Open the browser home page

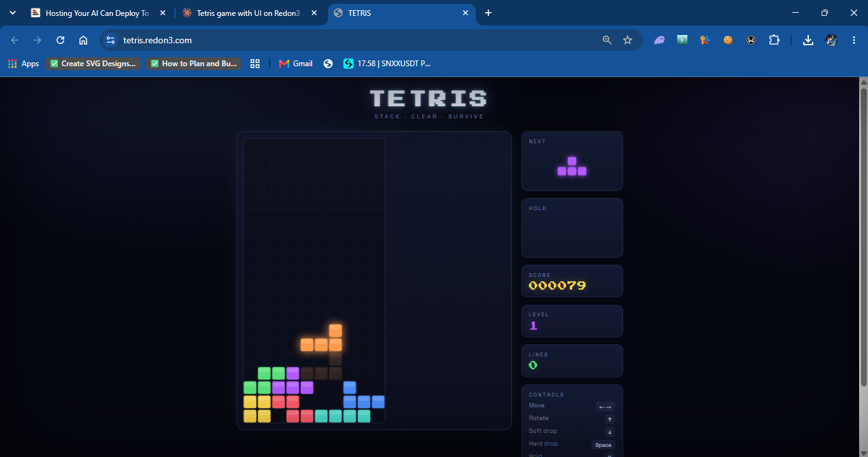coord(83,40)
